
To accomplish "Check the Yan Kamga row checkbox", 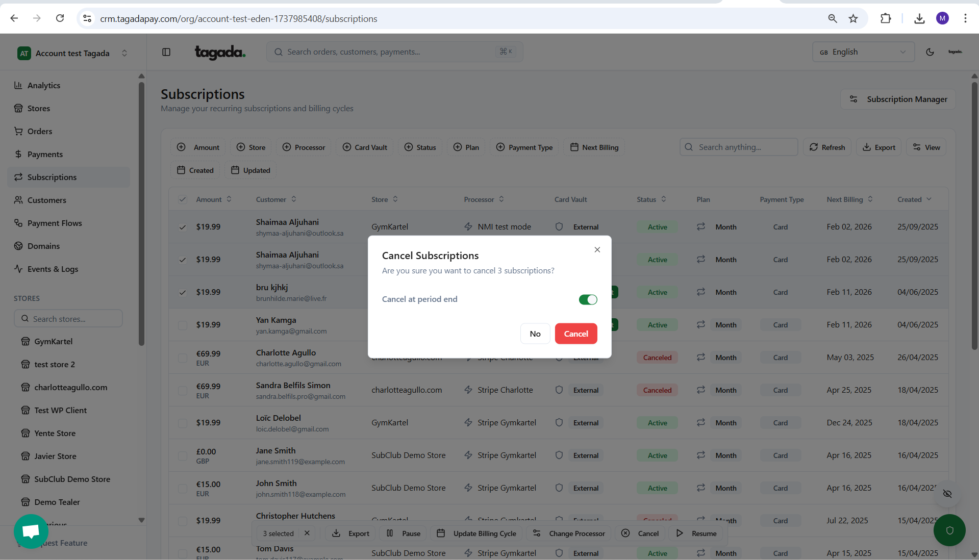I will click(x=182, y=325).
